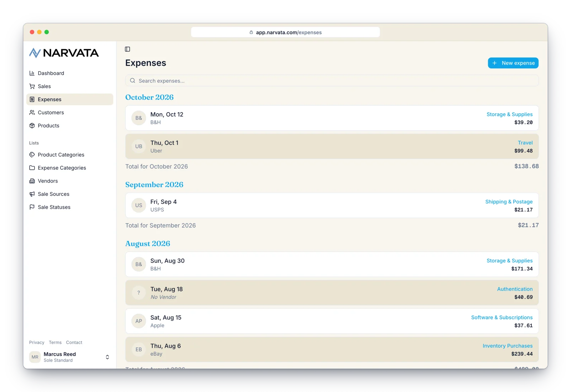Toggle the sidebar panel icon

[127, 49]
